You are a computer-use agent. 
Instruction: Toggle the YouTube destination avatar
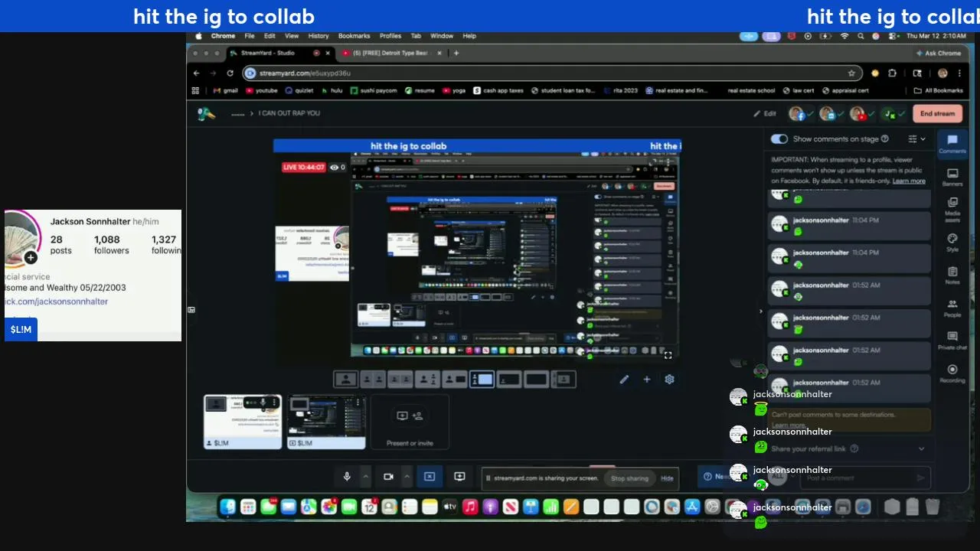[x=857, y=113]
